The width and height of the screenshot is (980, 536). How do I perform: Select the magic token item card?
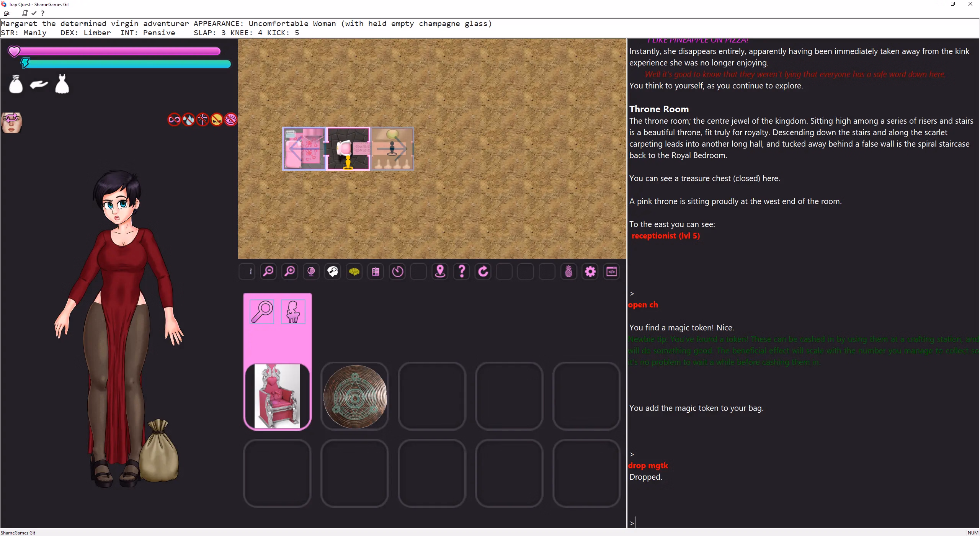tap(355, 396)
